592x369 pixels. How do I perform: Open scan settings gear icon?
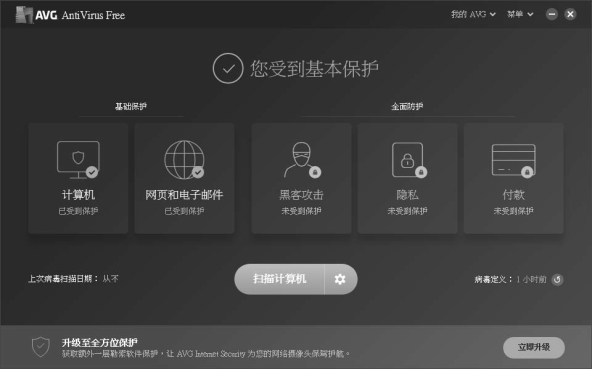(x=340, y=279)
